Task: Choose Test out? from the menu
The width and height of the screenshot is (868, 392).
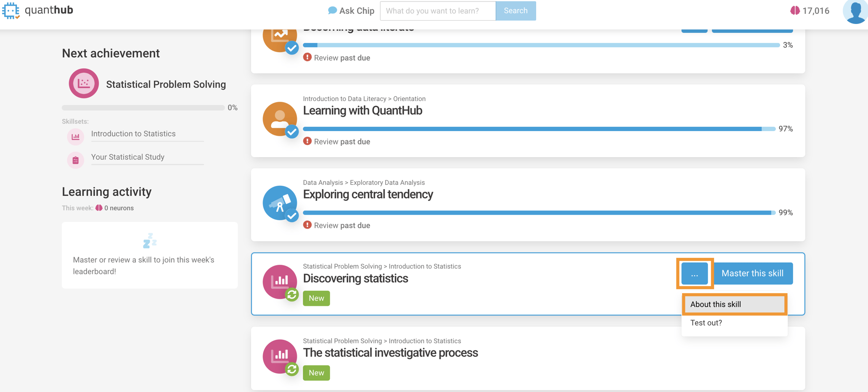Action: coord(706,323)
